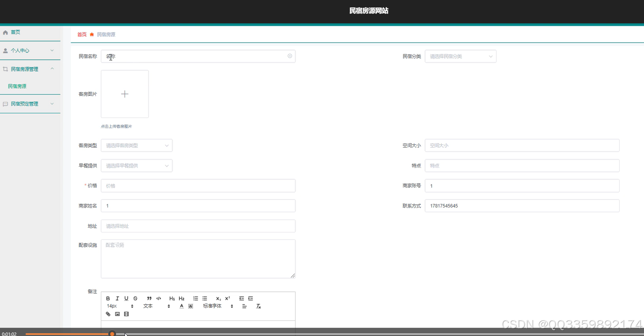The height and width of the screenshot is (336, 644).
Task: Click the 商家账号 input field
Action: tap(522, 186)
